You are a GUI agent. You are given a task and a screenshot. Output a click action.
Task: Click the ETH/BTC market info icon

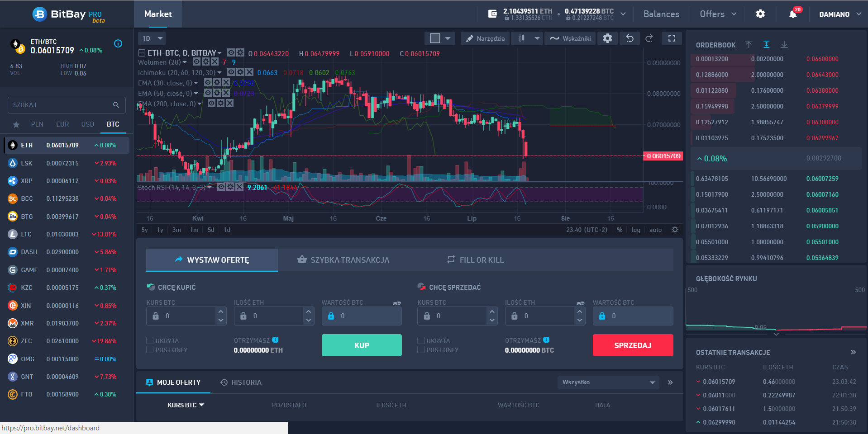118,43
